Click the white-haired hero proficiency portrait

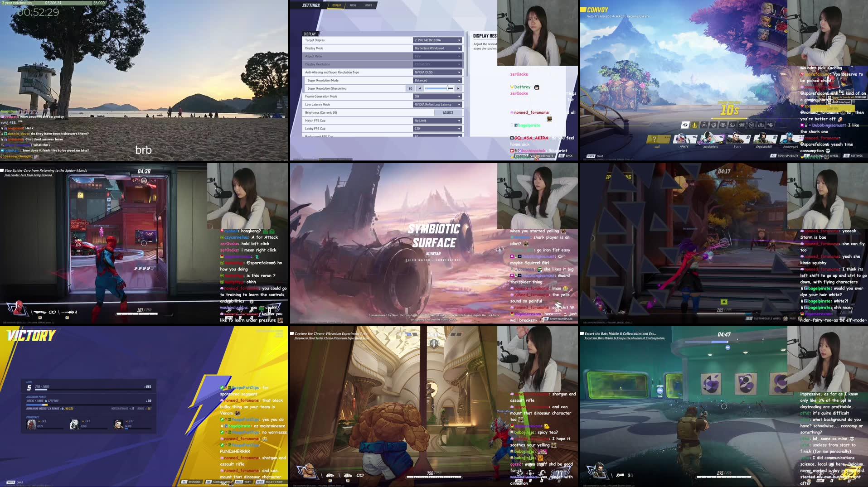pos(31,424)
